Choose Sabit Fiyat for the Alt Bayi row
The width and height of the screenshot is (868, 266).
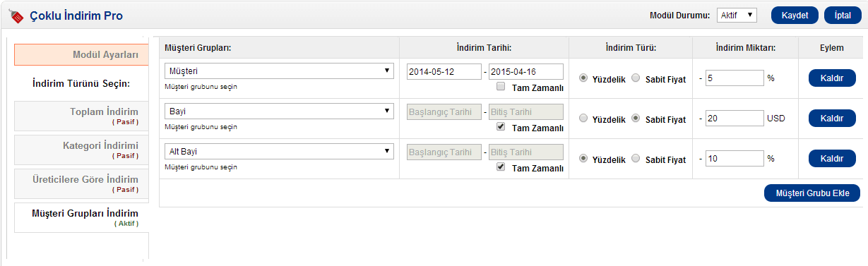(x=636, y=159)
